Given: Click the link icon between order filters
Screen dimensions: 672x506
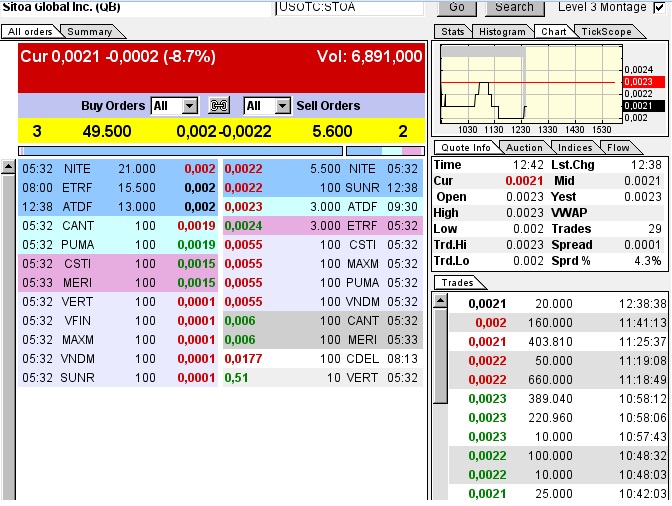Looking at the screenshot, I should tap(219, 105).
